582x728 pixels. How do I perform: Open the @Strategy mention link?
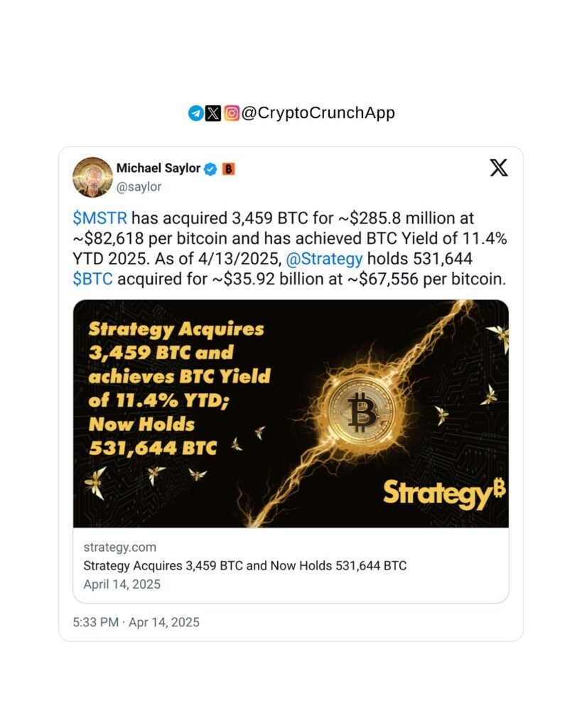pos(324,259)
